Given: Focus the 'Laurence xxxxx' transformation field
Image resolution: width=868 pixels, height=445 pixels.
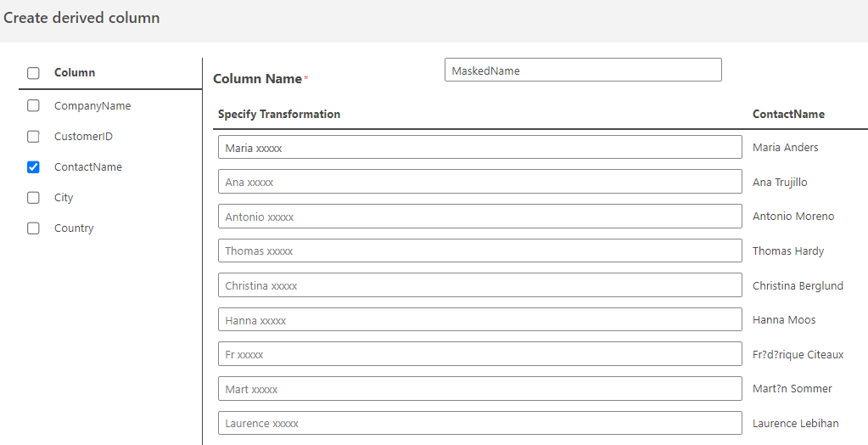Looking at the screenshot, I should pos(479,423).
